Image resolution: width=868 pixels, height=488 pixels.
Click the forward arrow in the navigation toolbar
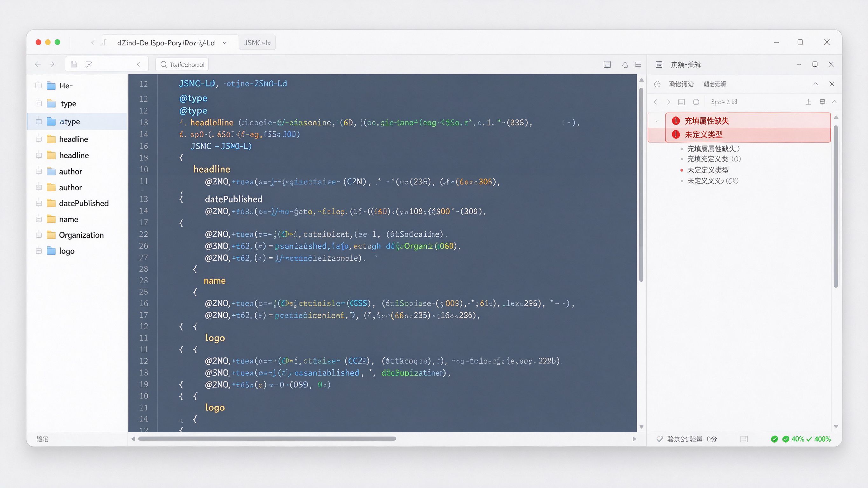coord(52,64)
